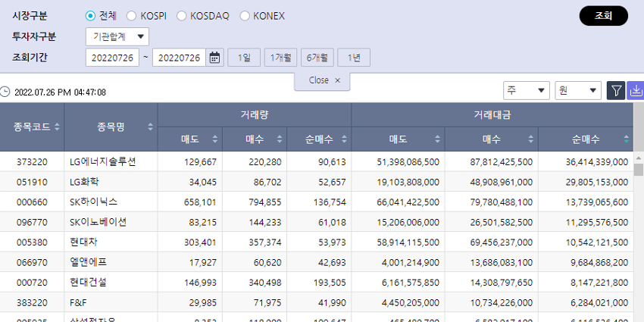Set period to 1개월
644x322 pixels.
[280, 58]
